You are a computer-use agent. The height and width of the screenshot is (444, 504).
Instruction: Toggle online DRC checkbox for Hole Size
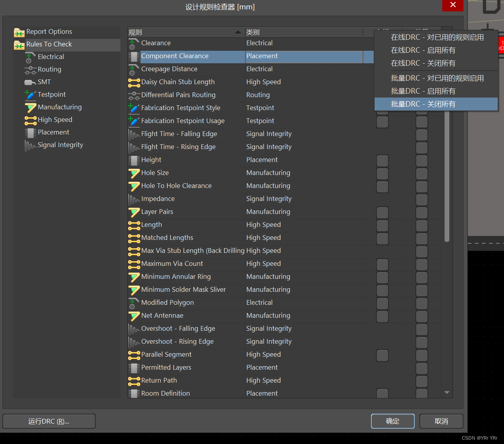pyautogui.click(x=382, y=173)
